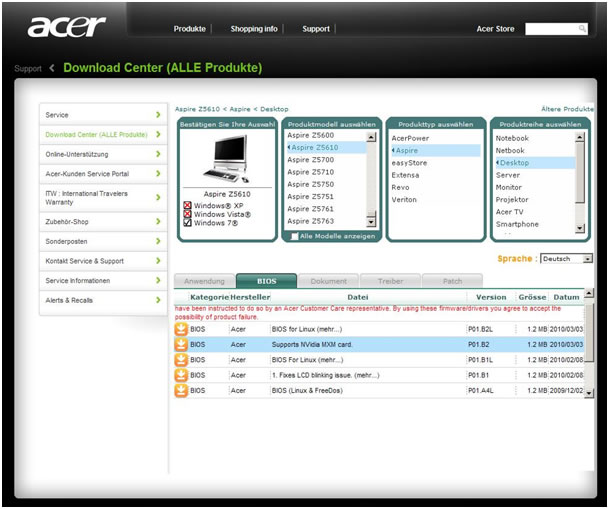The height and width of the screenshot is (509, 609).
Task: Click the Version column header
Action: point(491,297)
